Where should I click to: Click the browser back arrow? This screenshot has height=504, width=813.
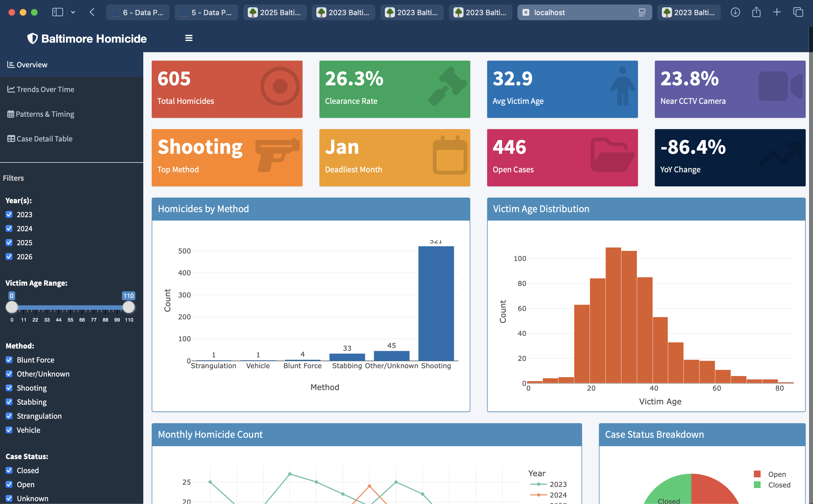(x=92, y=12)
